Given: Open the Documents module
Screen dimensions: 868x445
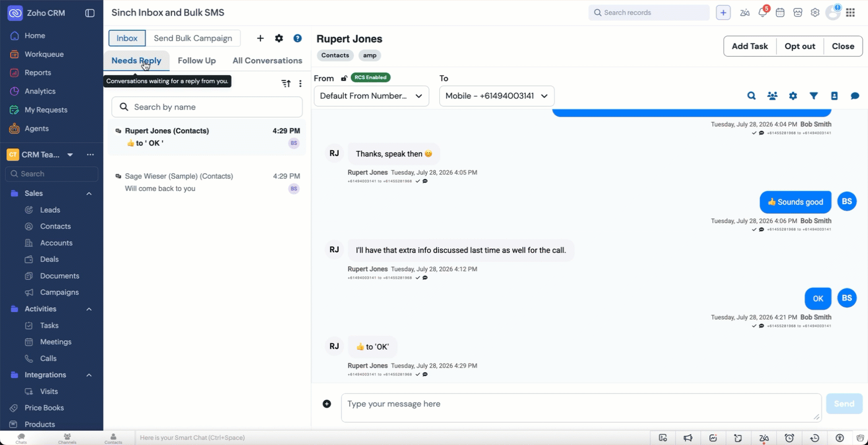Looking at the screenshot, I should (x=59, y=276).
